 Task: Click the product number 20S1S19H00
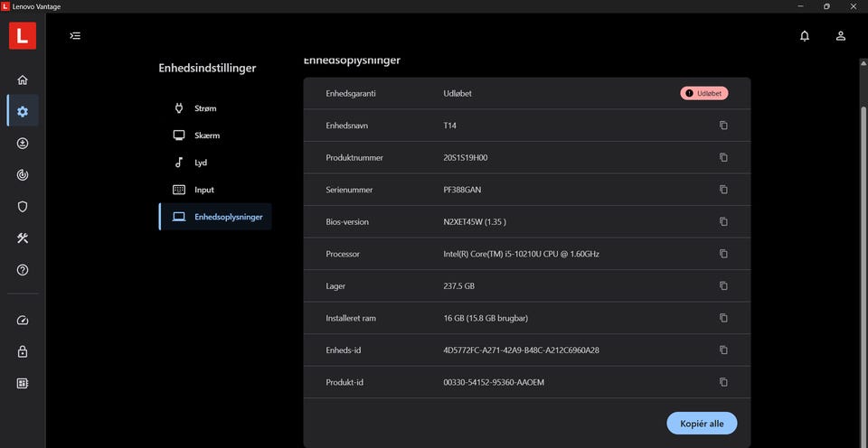coord(466,158)
